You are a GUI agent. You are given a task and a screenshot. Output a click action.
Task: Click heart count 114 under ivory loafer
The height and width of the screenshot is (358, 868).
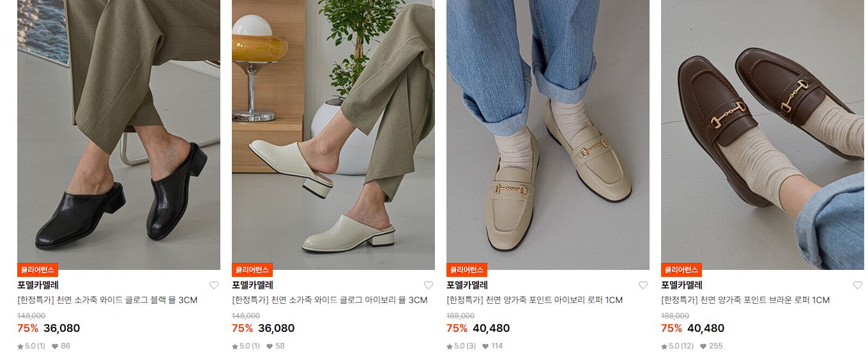pos(492,346)
